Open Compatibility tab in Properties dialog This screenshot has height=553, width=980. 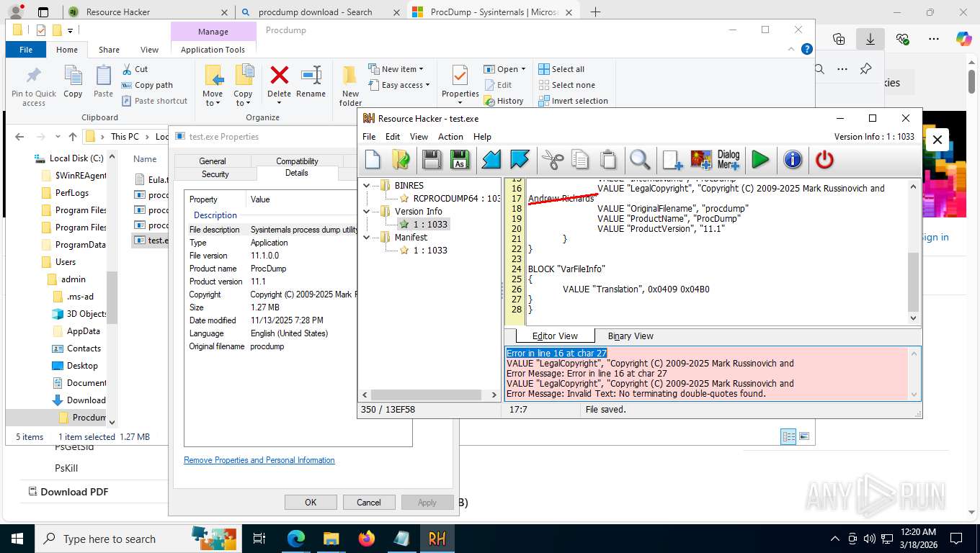tap(297, 161)
